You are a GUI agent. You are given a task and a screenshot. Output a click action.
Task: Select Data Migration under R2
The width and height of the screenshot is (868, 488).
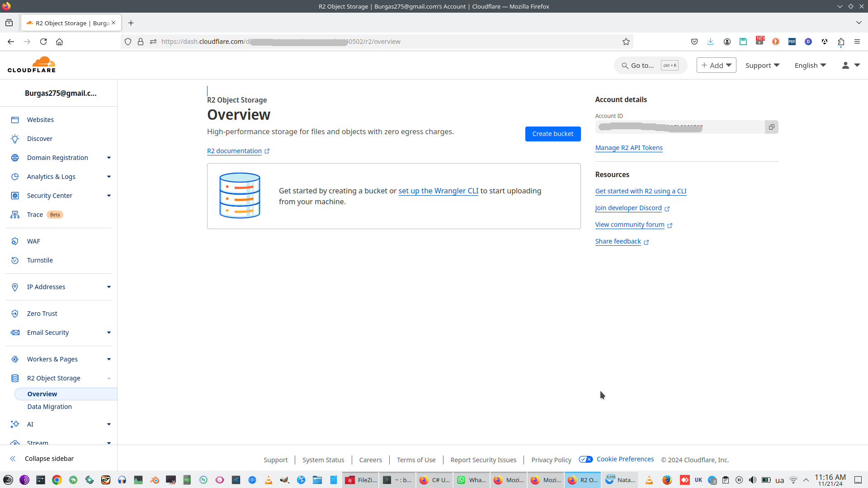pyautogui.click(x=49, y=407)
